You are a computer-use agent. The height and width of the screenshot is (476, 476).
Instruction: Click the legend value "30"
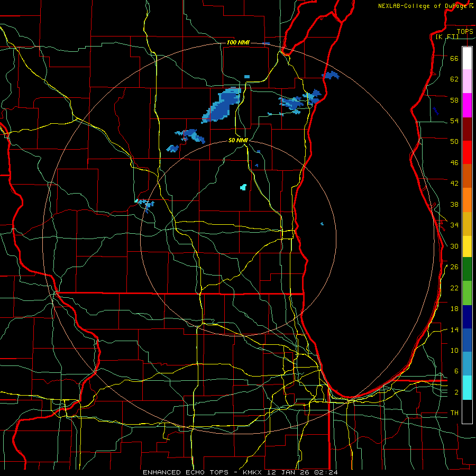point(454,246)
